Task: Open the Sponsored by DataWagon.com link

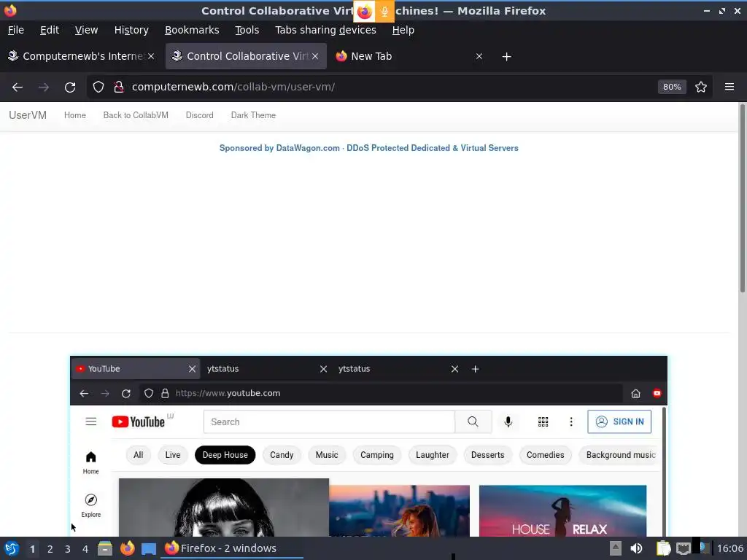Action: coord(368,148)
